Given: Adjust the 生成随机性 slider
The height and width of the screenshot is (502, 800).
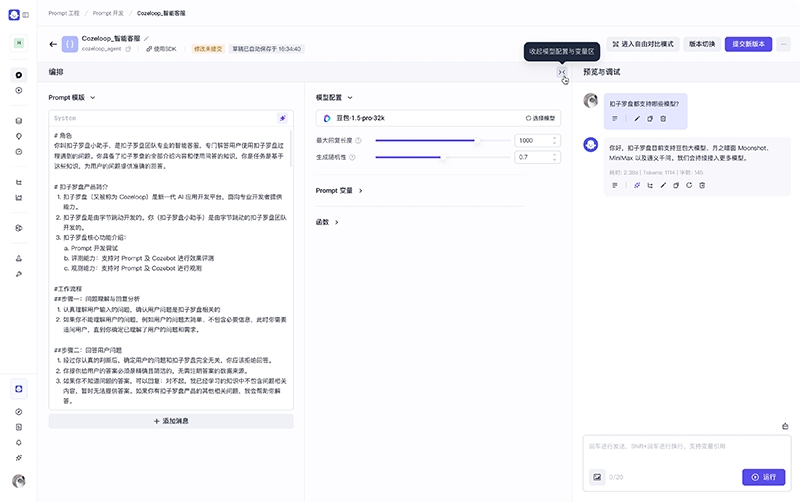Looking at the screenshot, I should pos(442,157).
